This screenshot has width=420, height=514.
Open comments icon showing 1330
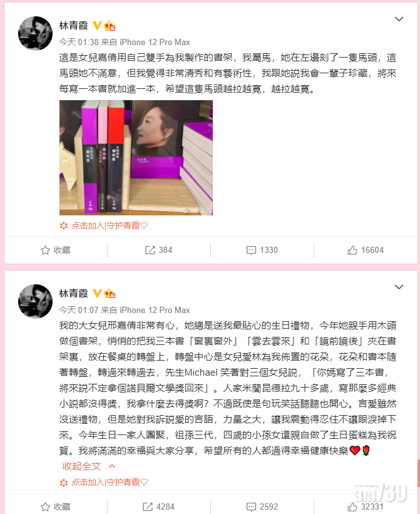[251, 250]
